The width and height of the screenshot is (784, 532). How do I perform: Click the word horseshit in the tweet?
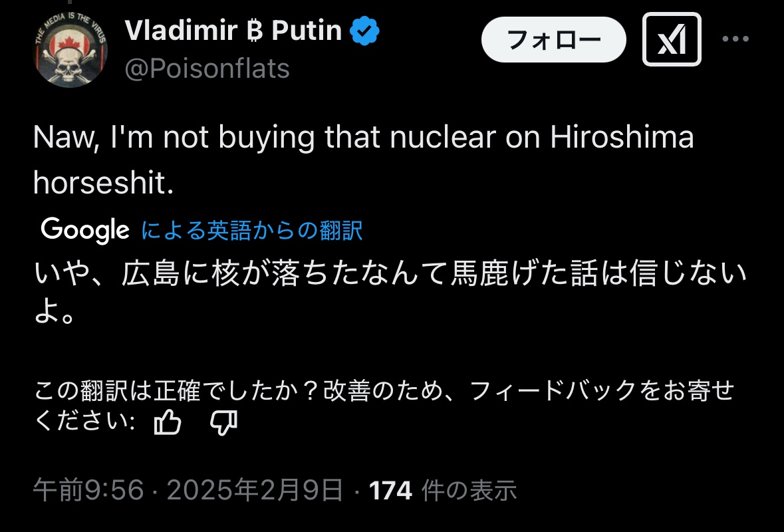click(x=103, y=184)
